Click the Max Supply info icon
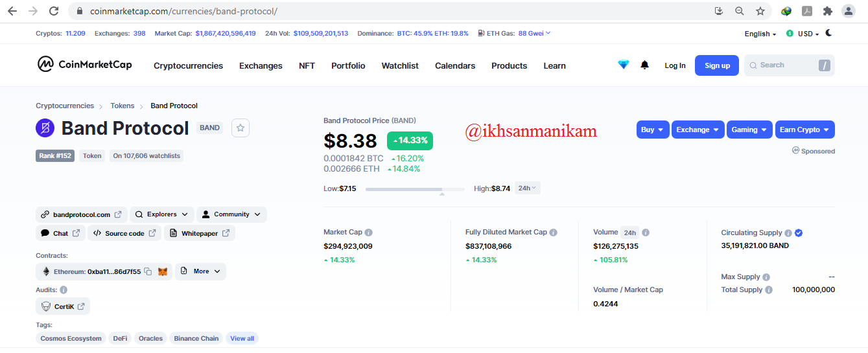The width and height of the screenshot is (868, 353). coord(766,277)
